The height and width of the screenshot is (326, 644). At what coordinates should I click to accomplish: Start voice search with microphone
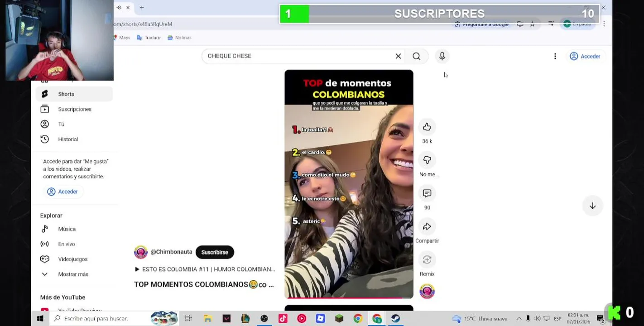442,56
